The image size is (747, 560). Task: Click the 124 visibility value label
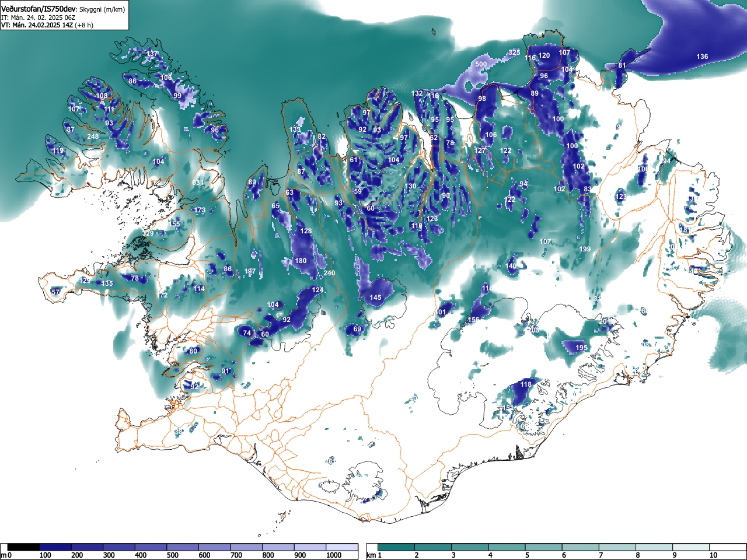point(317,290)
